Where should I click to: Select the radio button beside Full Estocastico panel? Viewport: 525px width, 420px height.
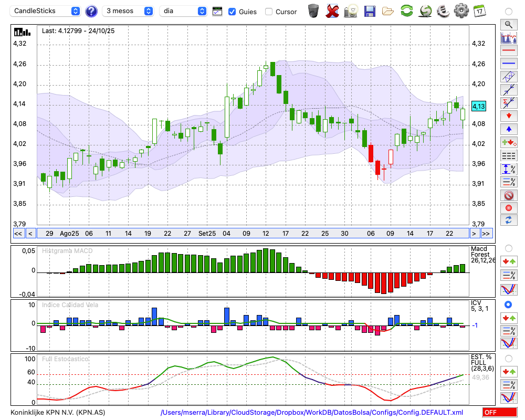pos(508,358)
